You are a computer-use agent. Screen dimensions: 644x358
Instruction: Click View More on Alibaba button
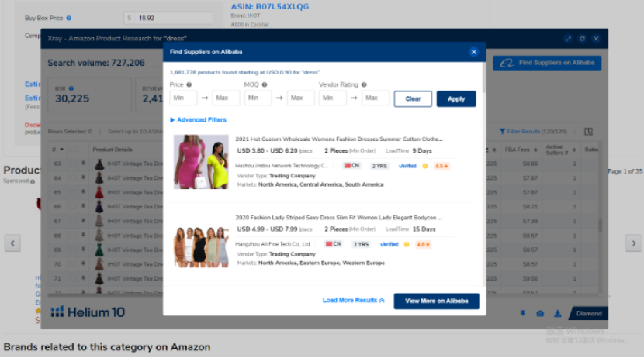(436, 301)
